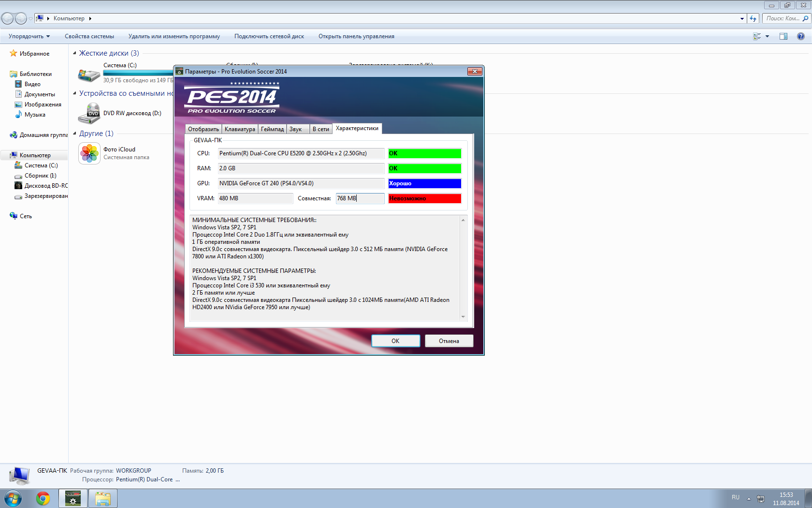Switch to the Отобразить tab
The width and height of the screenshot is (812, 508).
pos(203,129)
